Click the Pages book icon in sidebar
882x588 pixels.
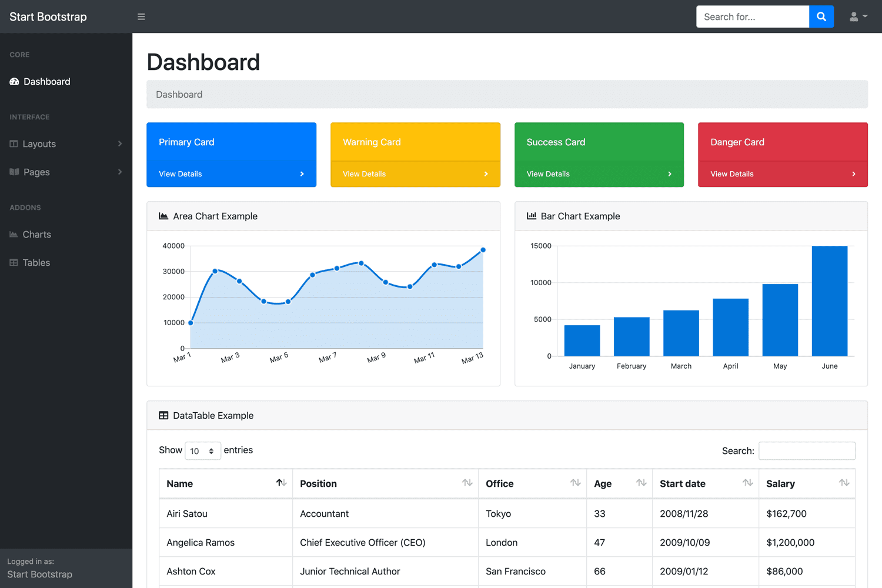pyautogui.click(x=14, y=172)
